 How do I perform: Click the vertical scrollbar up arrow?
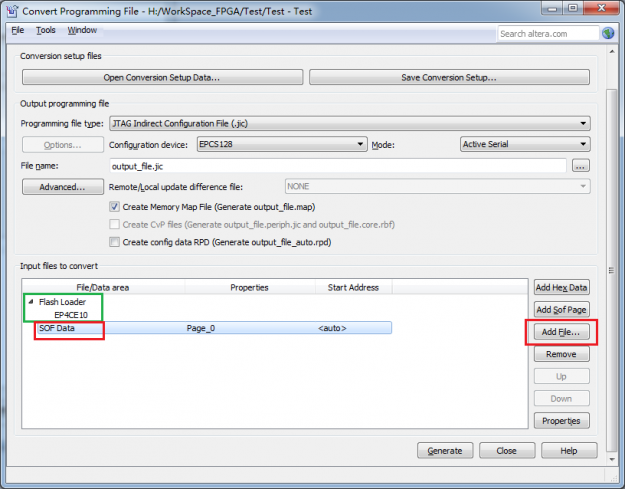coord(612,52)
